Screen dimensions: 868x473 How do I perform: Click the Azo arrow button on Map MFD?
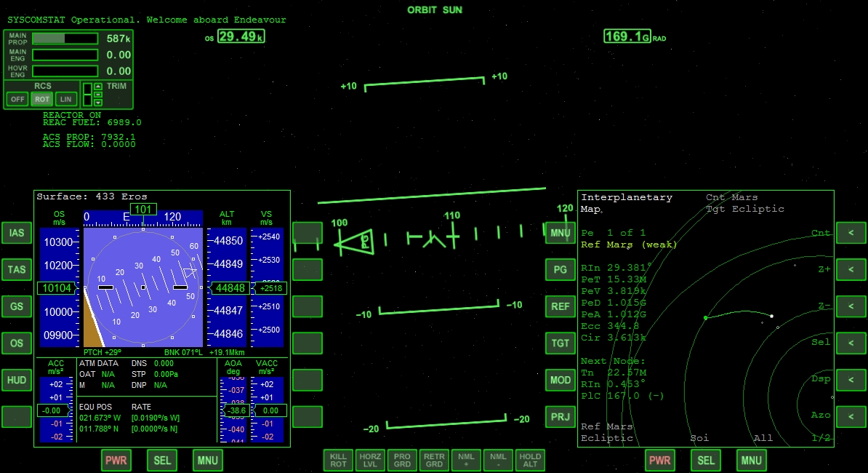click(851, 416)
